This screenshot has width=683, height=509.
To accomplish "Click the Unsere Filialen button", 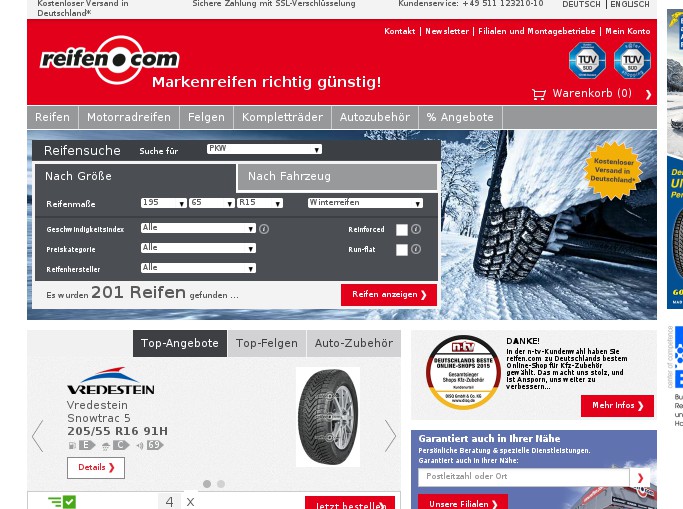I will click(463, 503).
